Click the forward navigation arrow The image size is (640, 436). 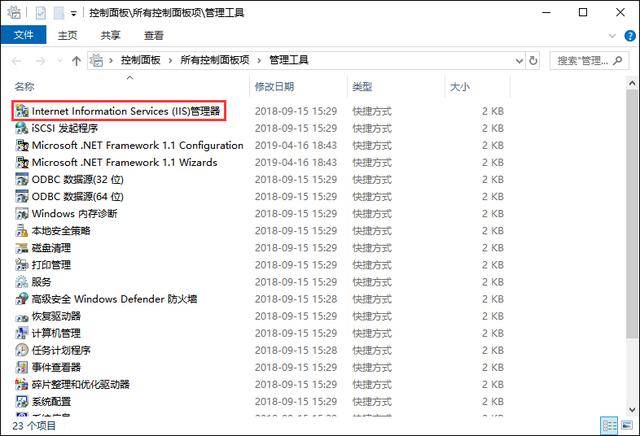(x=40, y=61)
